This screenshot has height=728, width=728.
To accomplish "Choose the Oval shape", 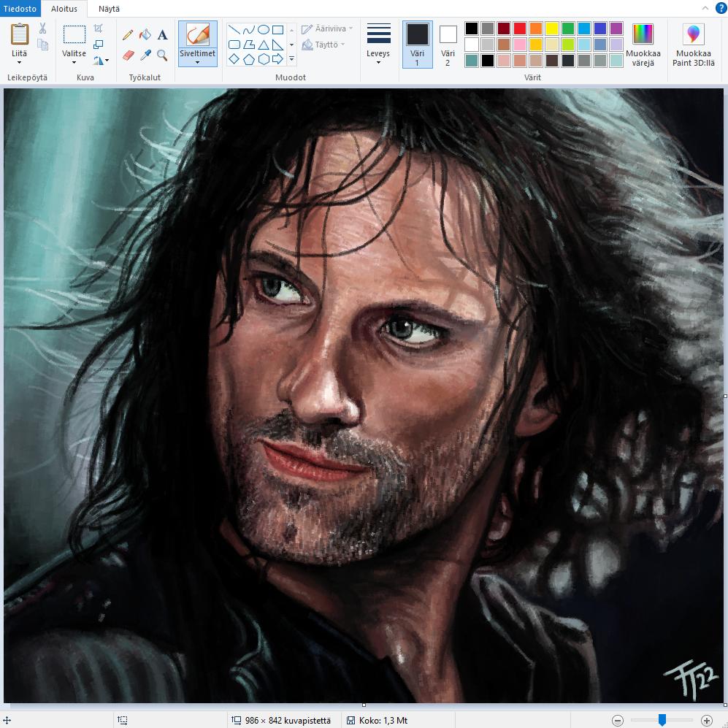I will [264, 30].
